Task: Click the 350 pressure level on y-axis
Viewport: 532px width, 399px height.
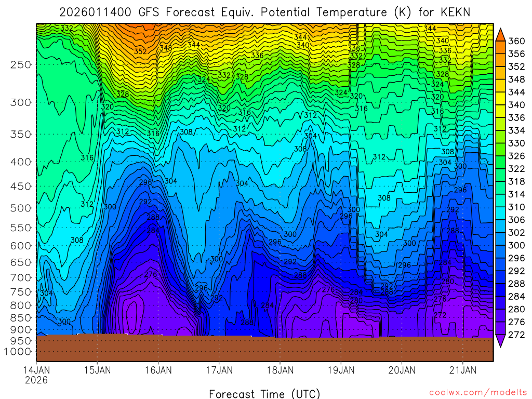Action: click(20, 134)
